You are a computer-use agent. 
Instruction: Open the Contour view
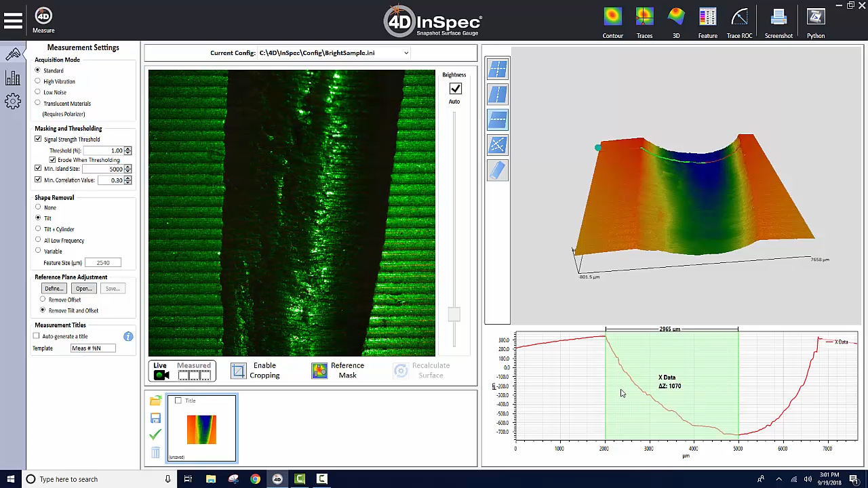(x=612, y=17)
